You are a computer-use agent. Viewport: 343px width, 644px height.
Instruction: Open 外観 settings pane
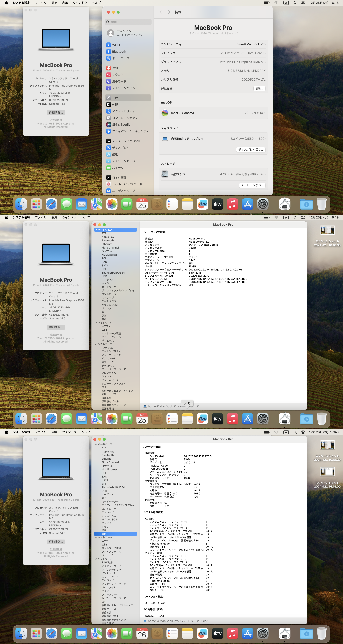(x=128, y=104)
